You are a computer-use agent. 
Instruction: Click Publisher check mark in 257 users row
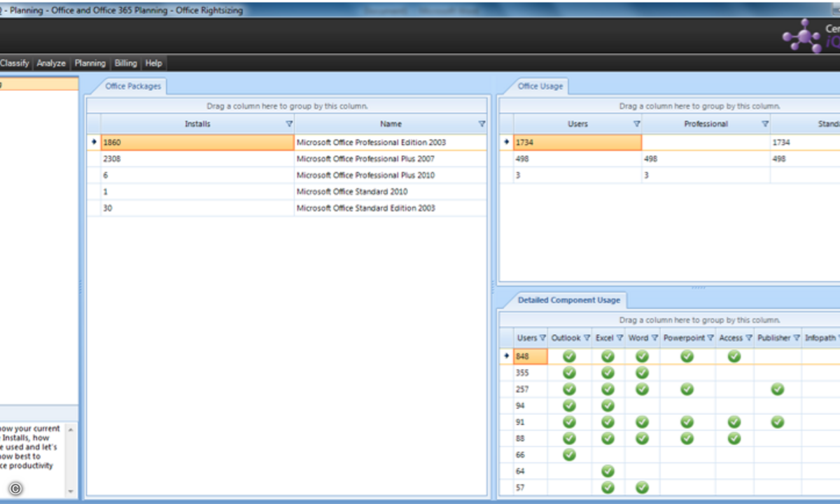tap(778, 389)
